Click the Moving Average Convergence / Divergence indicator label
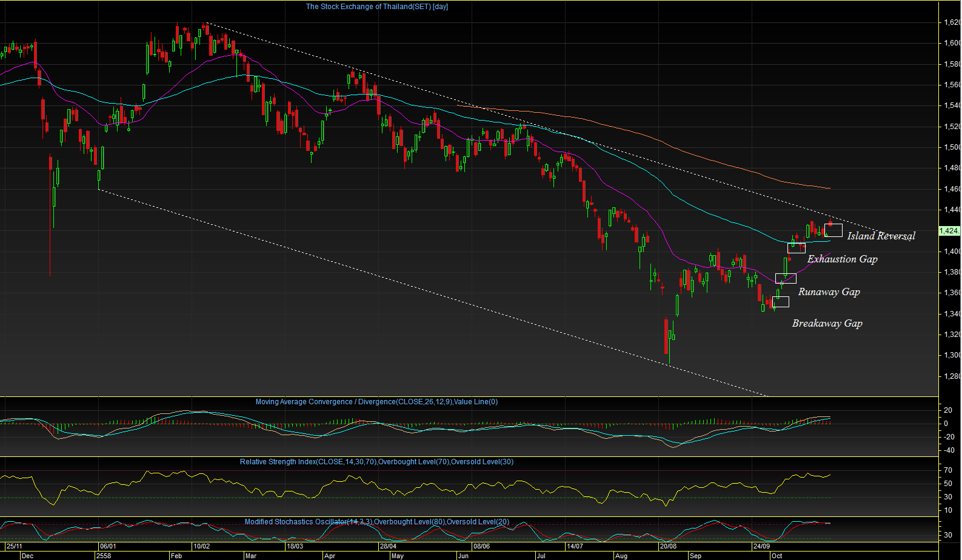The image size is (962, 560). (x=376, y=402)
